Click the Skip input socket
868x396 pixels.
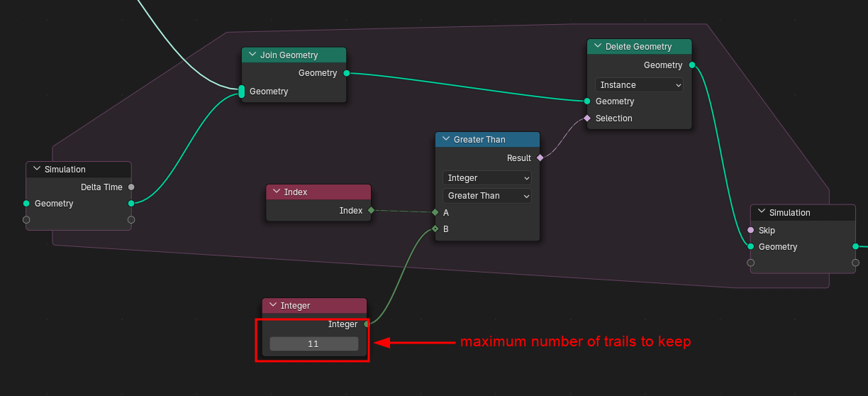(x=751, y=231)
